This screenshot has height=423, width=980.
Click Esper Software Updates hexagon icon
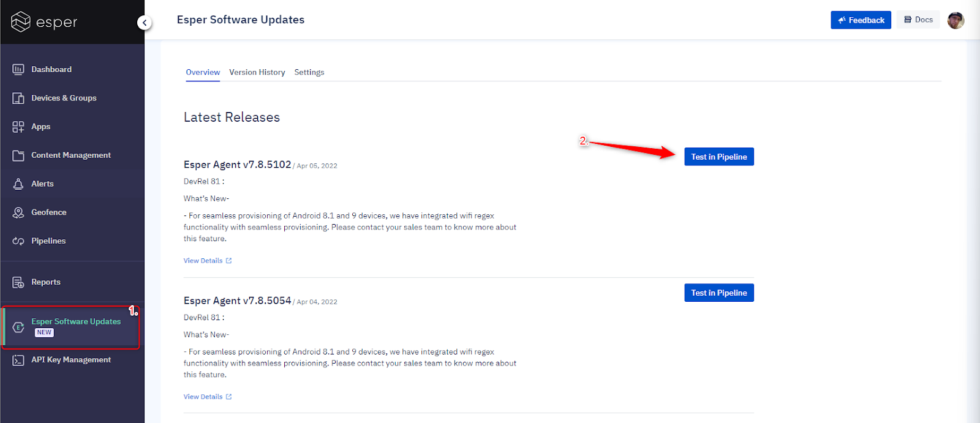18,328
